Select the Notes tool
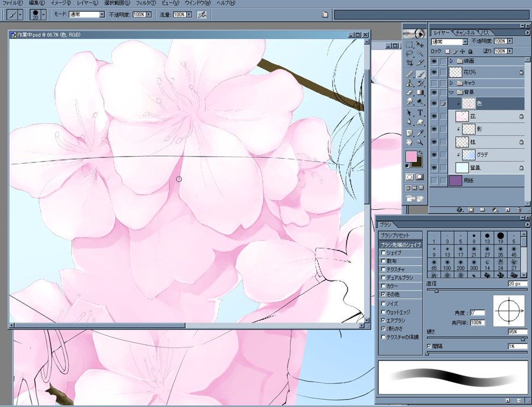The width and height of the screenshot is (532, 407). coord(410,134)
